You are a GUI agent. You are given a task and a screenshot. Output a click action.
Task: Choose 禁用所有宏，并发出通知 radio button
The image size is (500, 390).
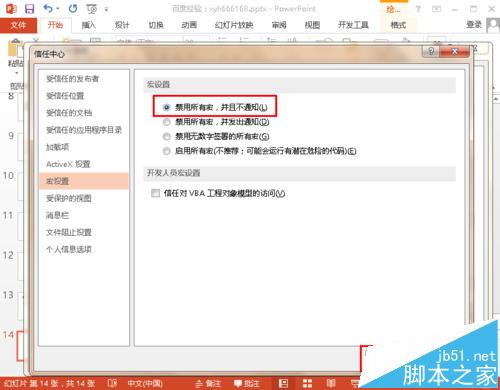point(166,122)
